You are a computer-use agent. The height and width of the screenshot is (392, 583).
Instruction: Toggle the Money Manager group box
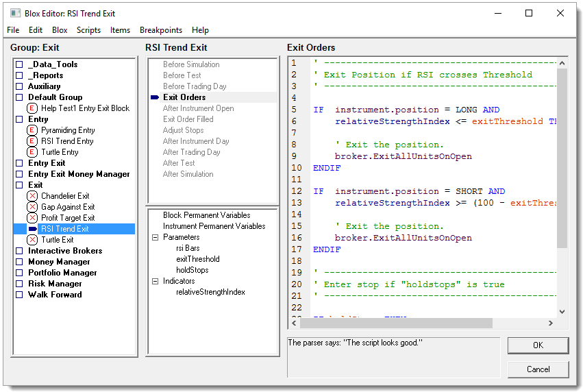tap(19, 262)
